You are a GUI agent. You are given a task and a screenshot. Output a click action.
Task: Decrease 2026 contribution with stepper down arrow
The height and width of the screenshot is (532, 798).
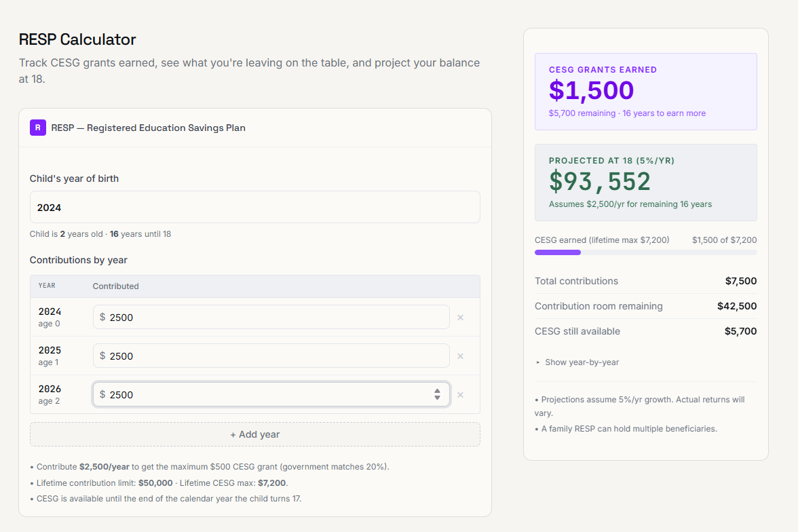coord(437,398)
